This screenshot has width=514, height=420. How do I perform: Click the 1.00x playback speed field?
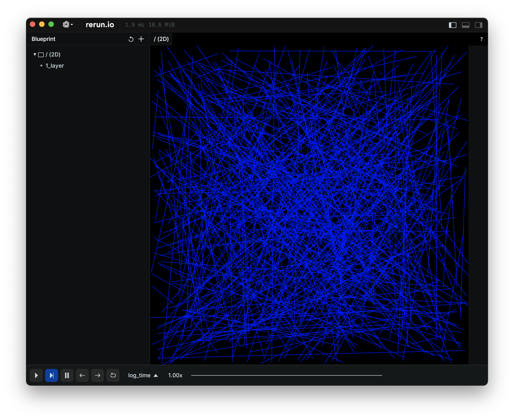coord(175,375)
